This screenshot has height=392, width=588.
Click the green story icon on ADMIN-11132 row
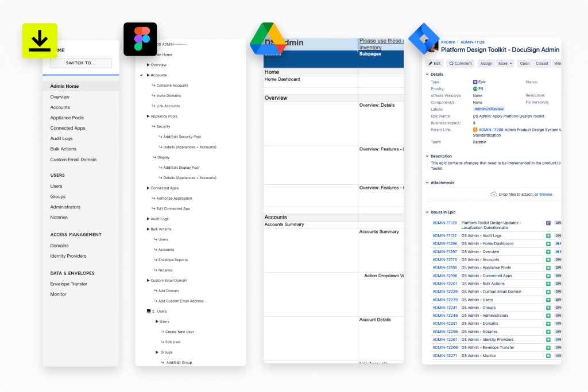[548, 236]
